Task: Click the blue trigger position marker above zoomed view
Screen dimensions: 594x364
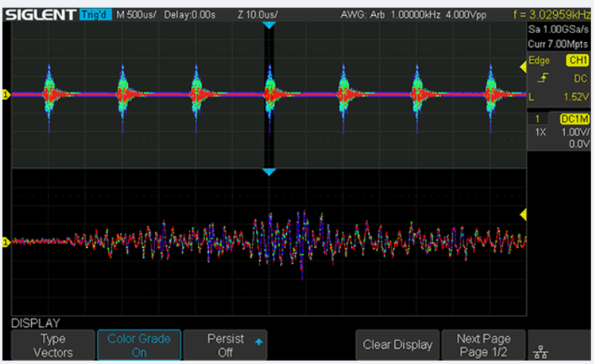Action: (269, 172)
